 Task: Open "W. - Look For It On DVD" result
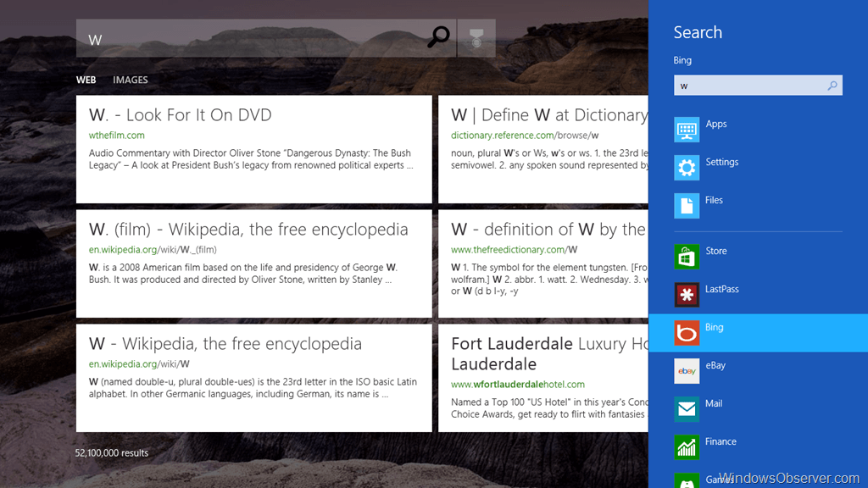pos(181,115)
